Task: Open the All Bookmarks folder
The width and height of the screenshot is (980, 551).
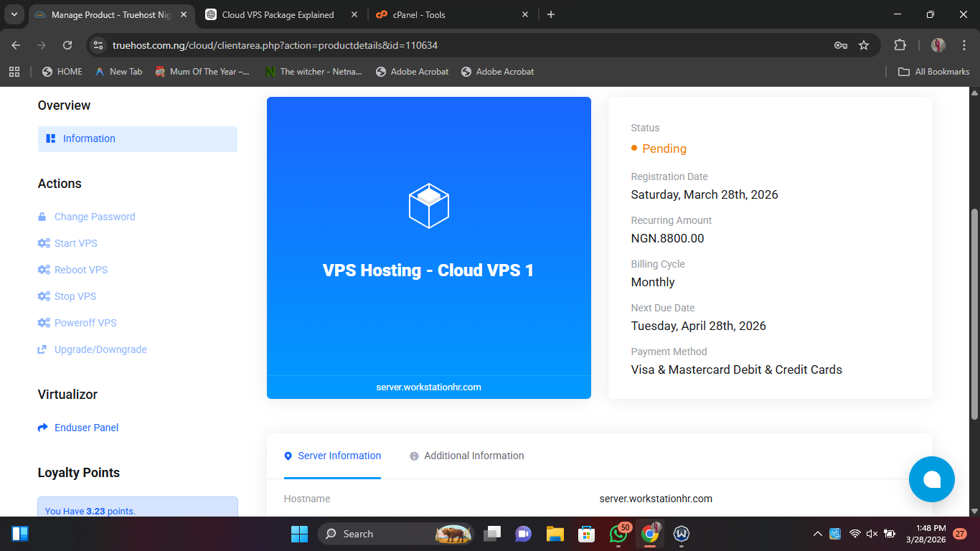Action: (x=934, y=72)
